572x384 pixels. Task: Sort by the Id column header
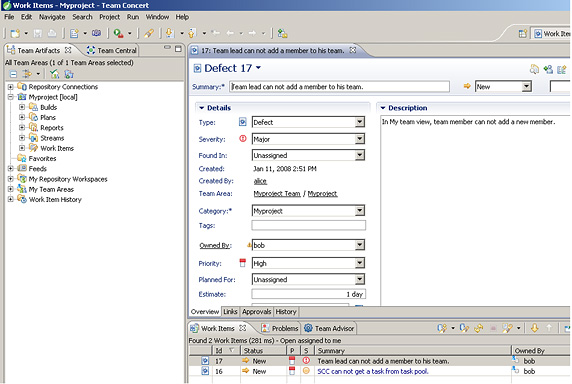226,350
